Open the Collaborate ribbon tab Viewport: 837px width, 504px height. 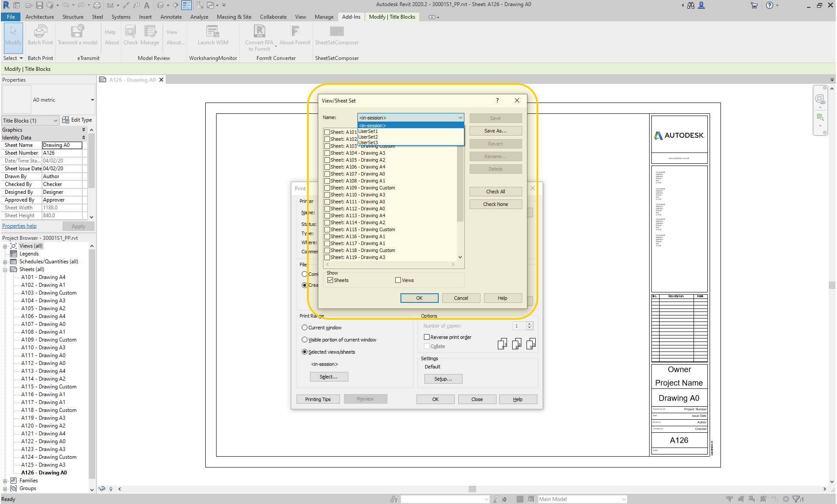pyautogui.click(x=273, y=17)
